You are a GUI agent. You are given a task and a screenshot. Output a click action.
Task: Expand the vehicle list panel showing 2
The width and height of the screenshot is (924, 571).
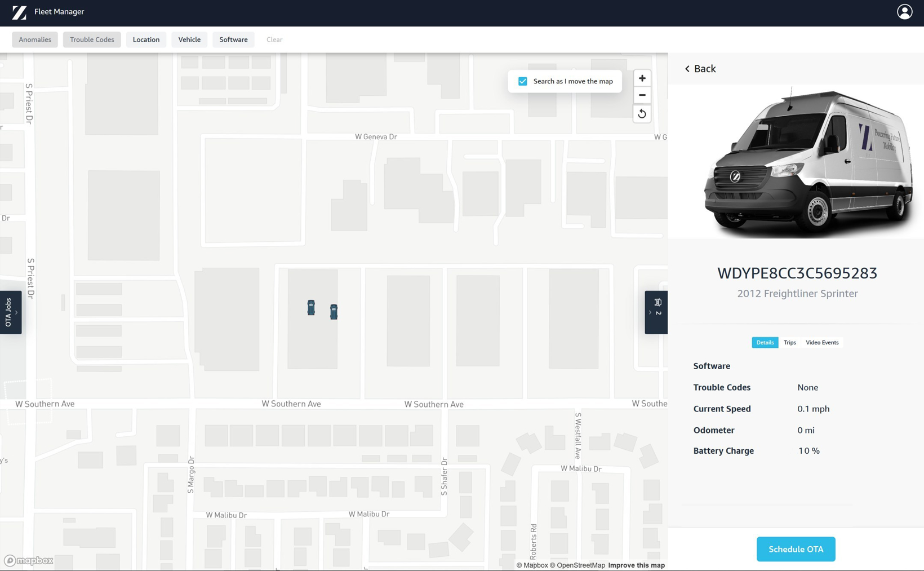point(656,312)
